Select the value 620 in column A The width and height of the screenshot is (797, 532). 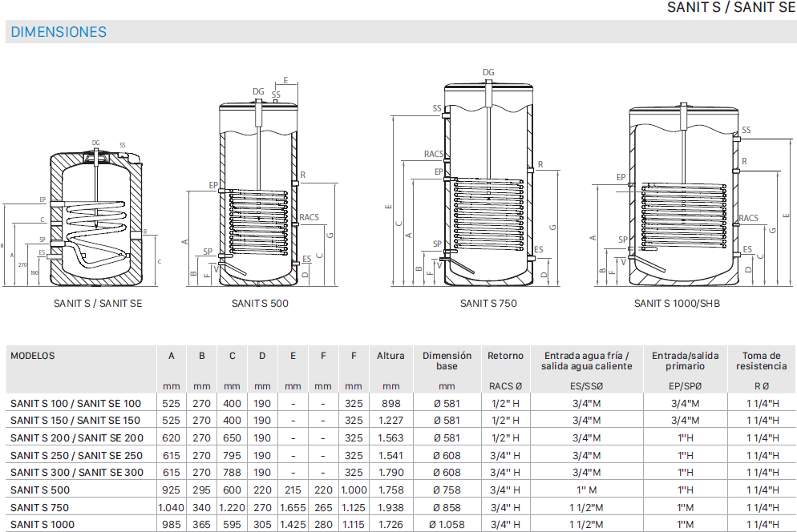(172, 438)
